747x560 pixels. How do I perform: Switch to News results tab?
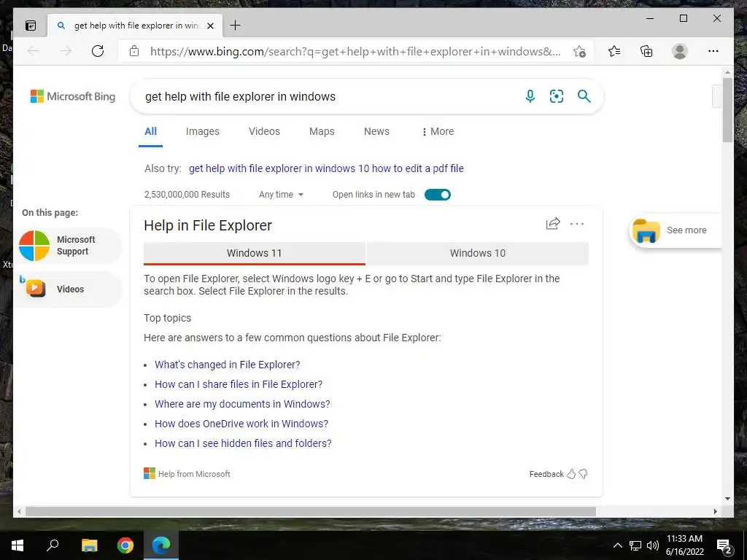tap(376, 131)
